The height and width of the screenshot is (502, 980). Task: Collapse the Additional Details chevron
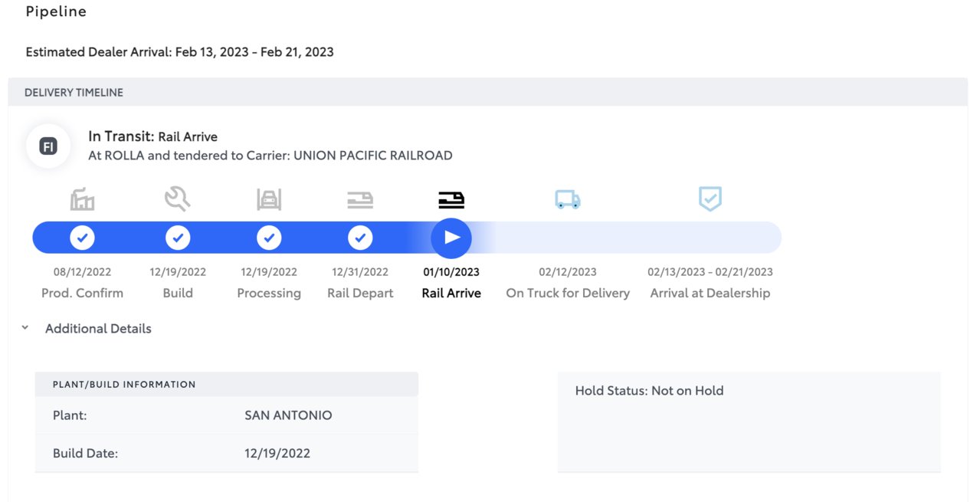(25, 328)
